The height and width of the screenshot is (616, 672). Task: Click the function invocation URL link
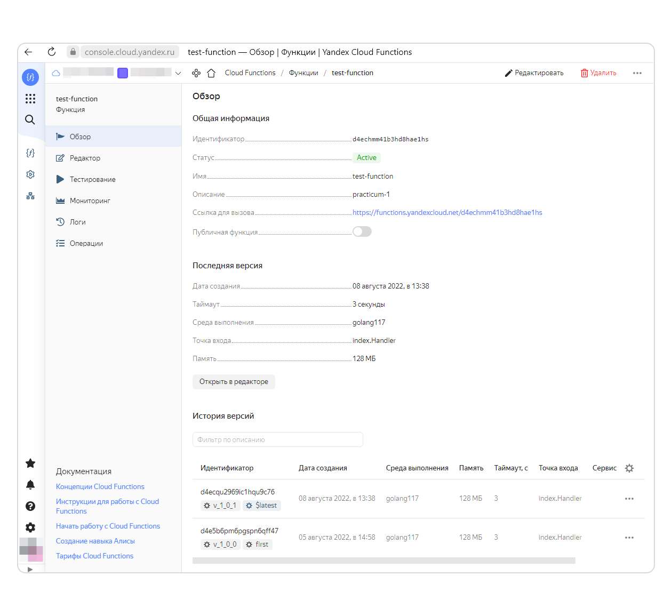click(447, 213)
